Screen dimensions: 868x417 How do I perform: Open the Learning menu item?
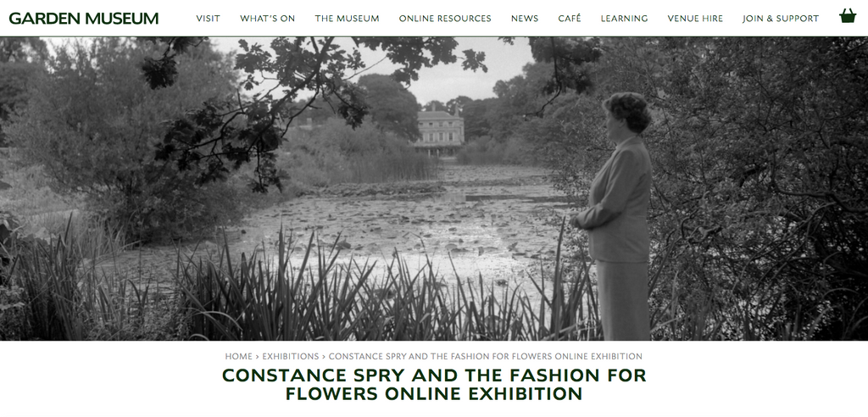(x=625, y=19)
